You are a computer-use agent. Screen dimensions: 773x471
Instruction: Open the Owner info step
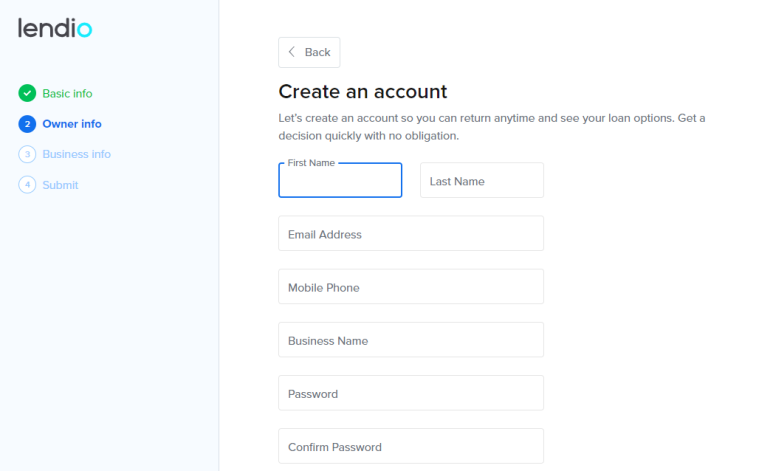click(72, 124)
